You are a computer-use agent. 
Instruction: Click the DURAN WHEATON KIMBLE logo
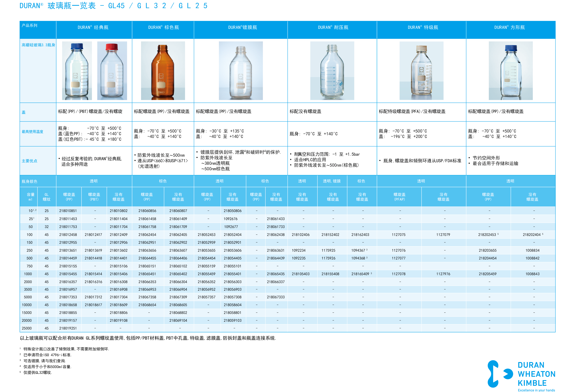[x=521, y=376]
